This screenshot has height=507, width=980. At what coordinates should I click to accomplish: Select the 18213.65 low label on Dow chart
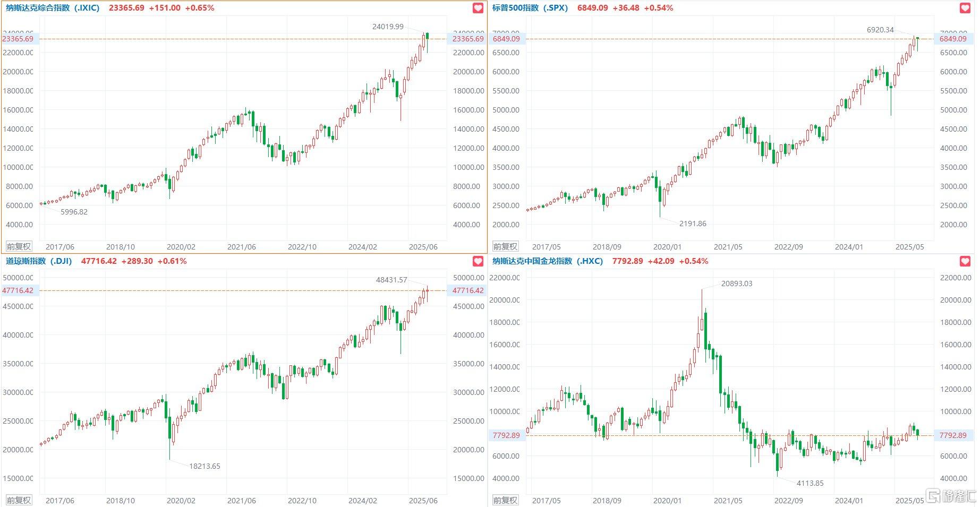click(204, 466)
